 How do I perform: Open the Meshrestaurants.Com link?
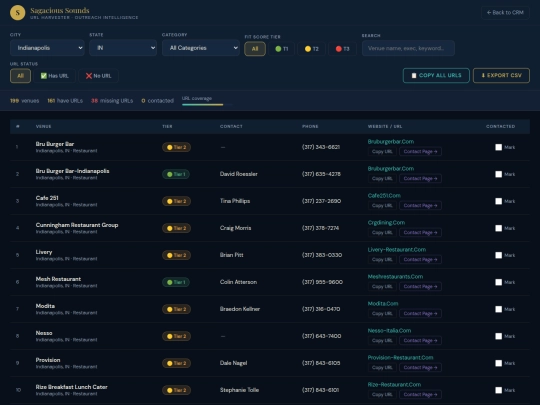click(x=395, y=277)
